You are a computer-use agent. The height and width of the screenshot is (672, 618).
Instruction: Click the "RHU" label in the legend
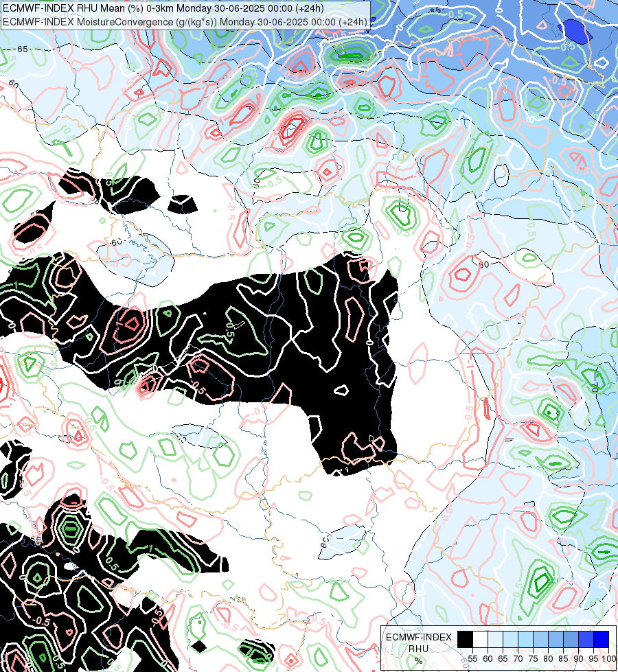(x=418, y=649)
